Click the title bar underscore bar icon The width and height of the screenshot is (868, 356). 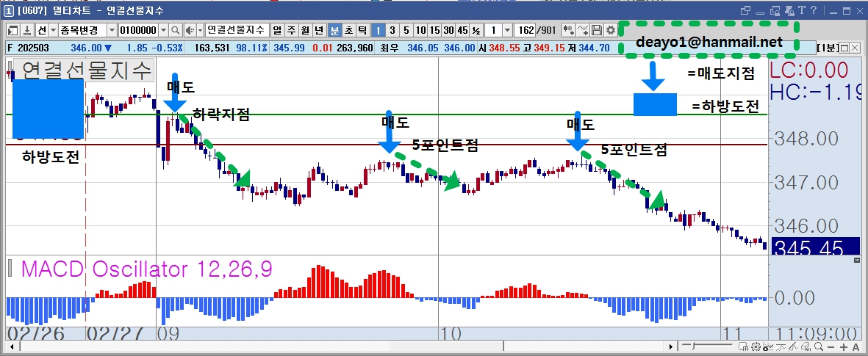click(760, 12)
